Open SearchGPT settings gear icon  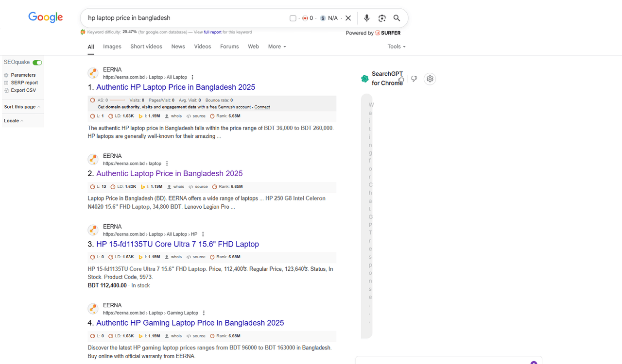click(430, 79)
